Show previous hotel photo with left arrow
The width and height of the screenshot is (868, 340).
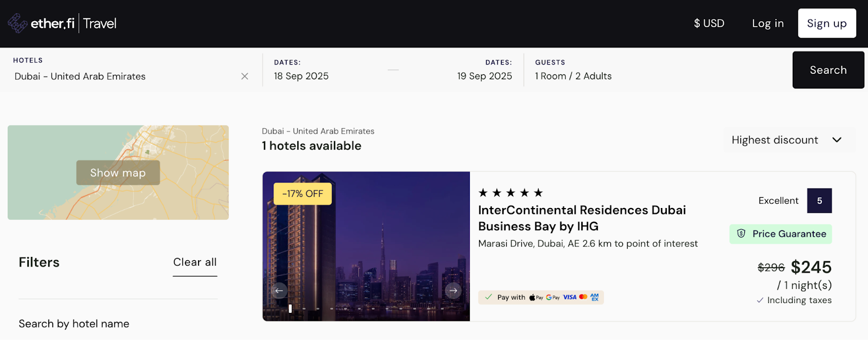[279, 291]
